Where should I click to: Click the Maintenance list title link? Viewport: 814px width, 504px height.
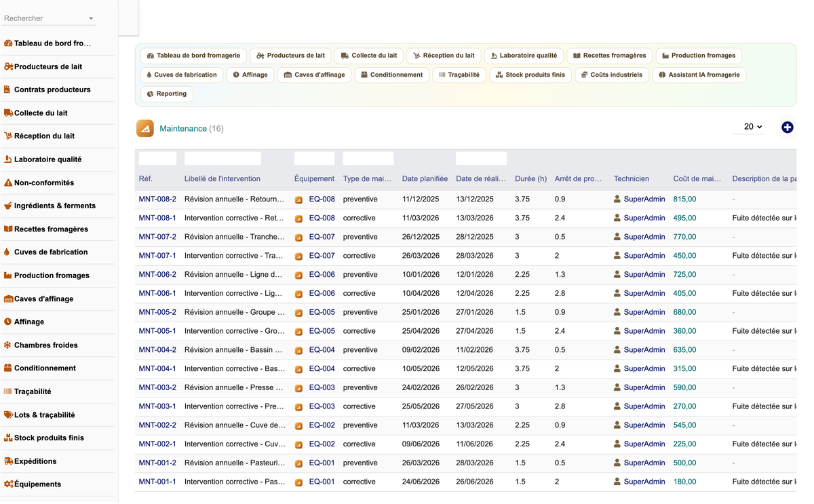click(183, 128)
